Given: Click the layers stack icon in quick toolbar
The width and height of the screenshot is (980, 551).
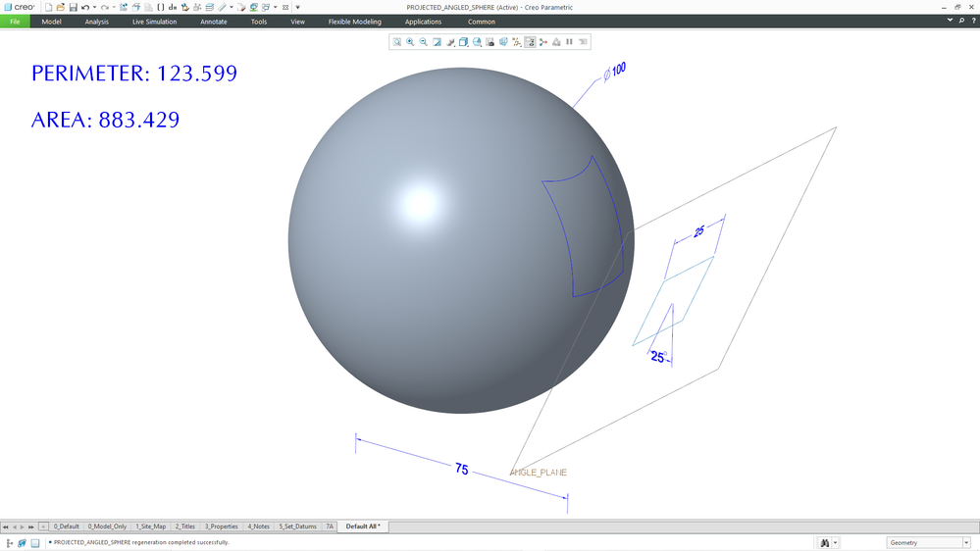Looking at the screenshot, I should pyautogui.click(x=209, y=8).
